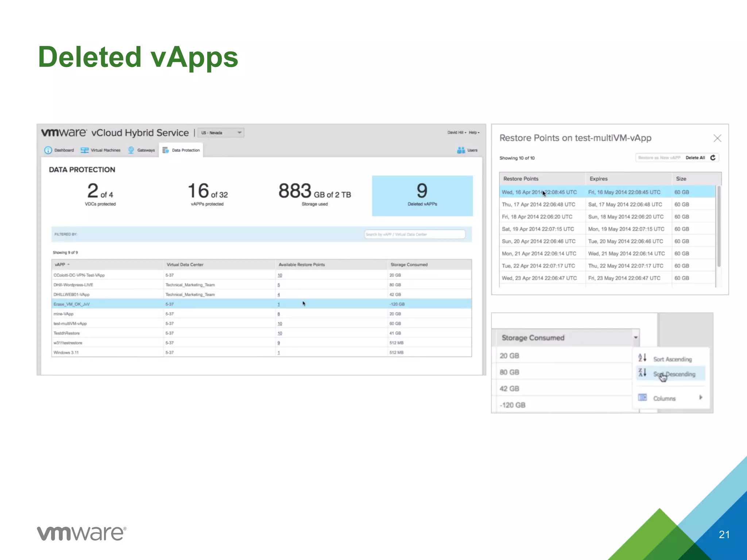
Task: Click the Users icon
Action: 461,150
